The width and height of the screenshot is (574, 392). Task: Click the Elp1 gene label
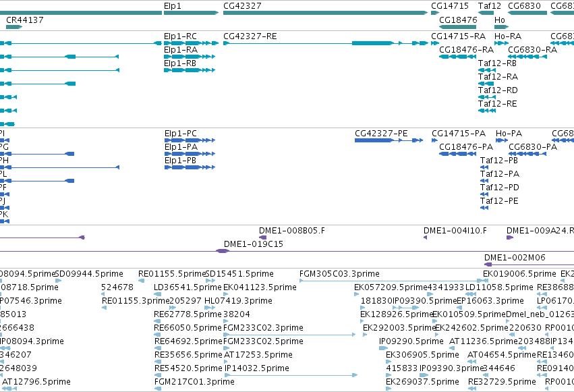(x=172, y=6)
